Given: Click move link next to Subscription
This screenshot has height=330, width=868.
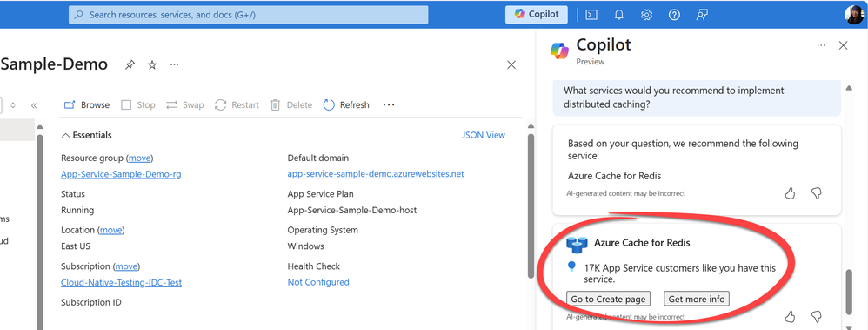Looking at the screenshot, I should click(x=127, y=266).
